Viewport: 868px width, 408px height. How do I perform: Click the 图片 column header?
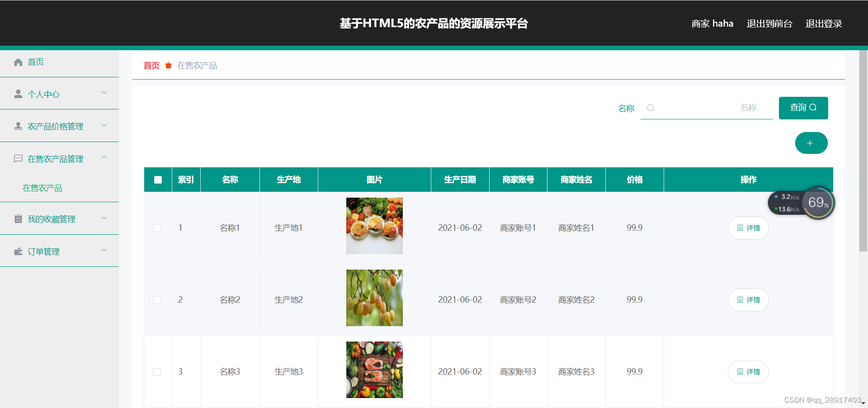(x=374, y=180)
